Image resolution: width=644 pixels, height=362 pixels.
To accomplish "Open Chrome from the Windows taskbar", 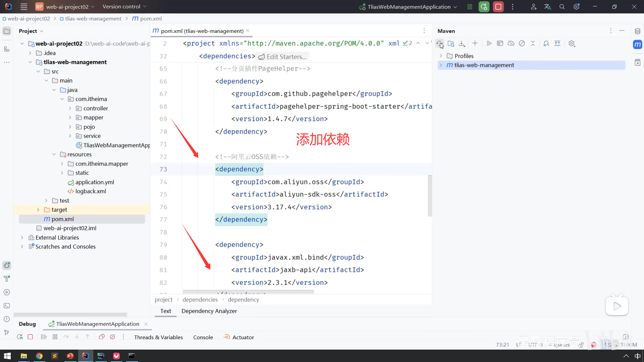I will click(39, 356).
